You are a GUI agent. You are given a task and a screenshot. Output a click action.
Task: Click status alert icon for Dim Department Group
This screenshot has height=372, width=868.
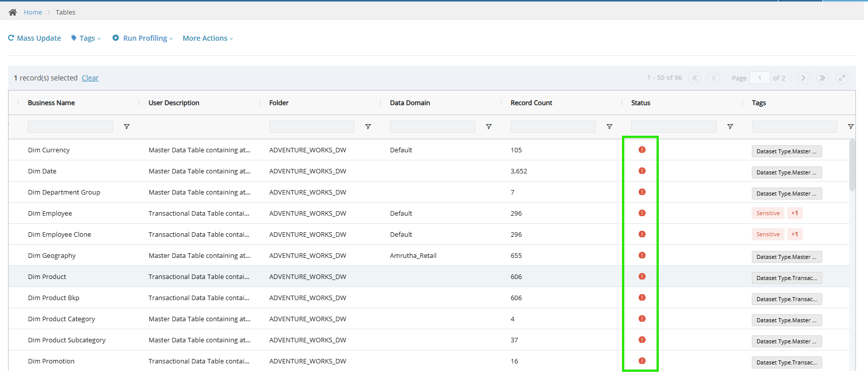(x=642, y=192)
